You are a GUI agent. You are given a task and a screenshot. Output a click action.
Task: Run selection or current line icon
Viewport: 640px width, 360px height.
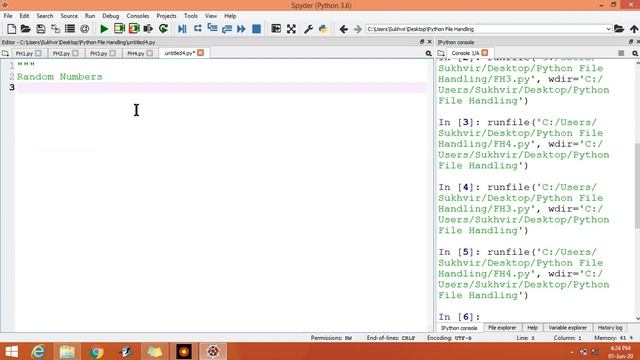[x=148, y=29]
